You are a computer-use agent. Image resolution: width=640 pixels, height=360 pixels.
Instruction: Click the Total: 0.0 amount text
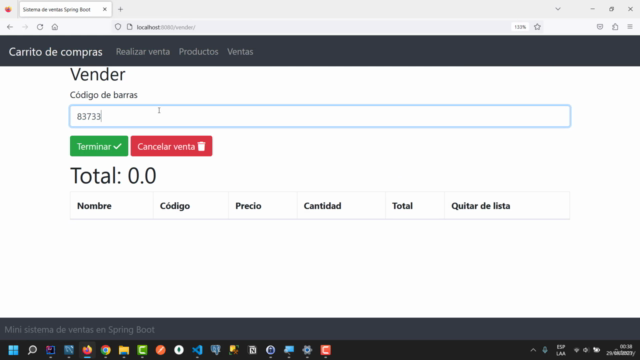pyautogui.click(x=113, y=176)
